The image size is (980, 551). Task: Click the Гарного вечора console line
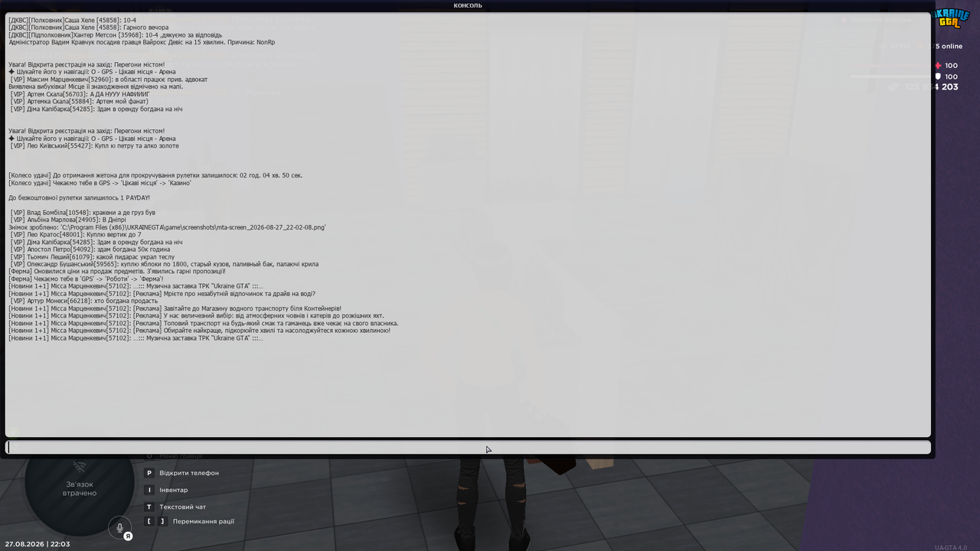[89, 28]
